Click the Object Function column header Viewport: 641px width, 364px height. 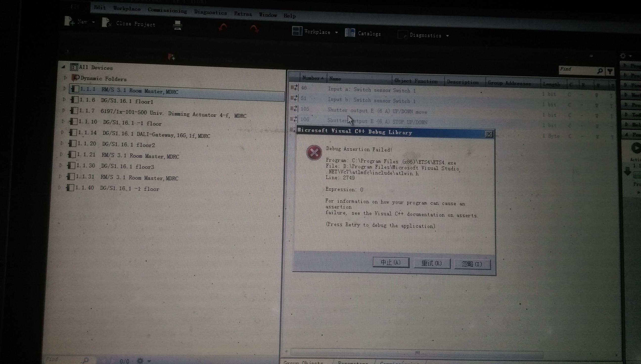(x=417, y=81)
